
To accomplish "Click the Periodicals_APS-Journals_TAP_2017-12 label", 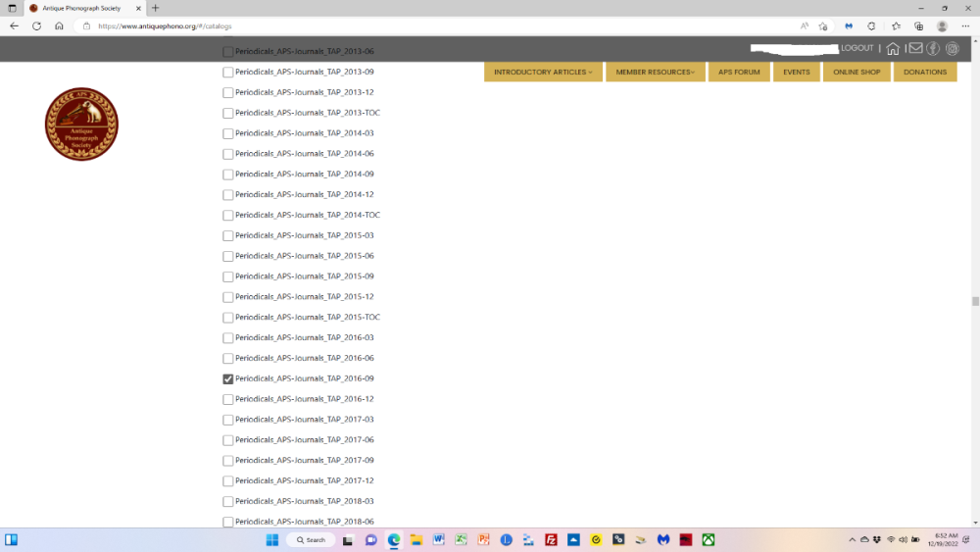I will (305, 480).
